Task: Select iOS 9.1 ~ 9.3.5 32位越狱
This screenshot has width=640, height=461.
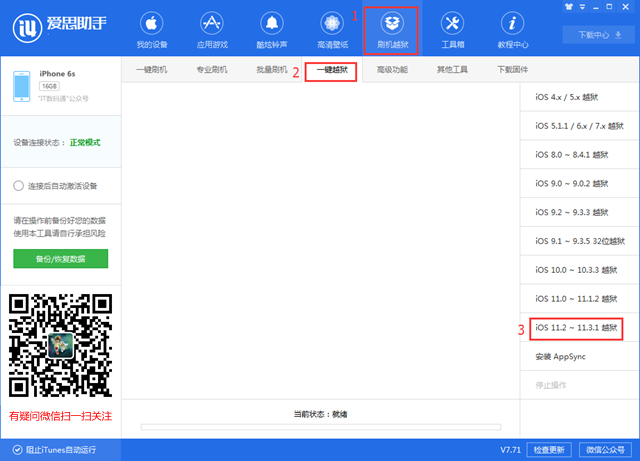Action: click(579, 241)
